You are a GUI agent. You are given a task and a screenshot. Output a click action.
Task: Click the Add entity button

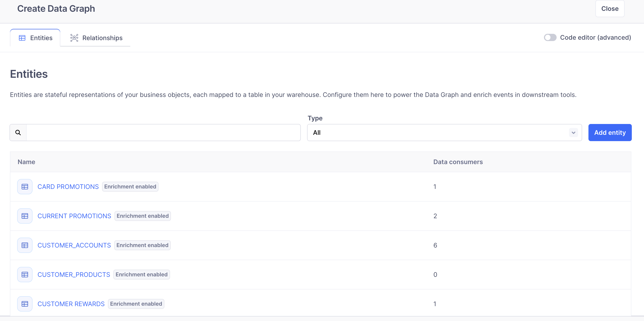(610, 133)
